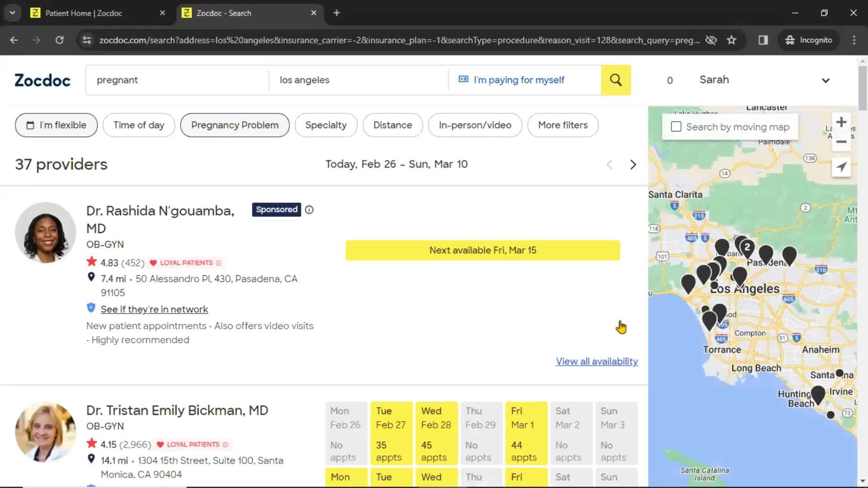Open the Distance filter

[x=392, y=125]
